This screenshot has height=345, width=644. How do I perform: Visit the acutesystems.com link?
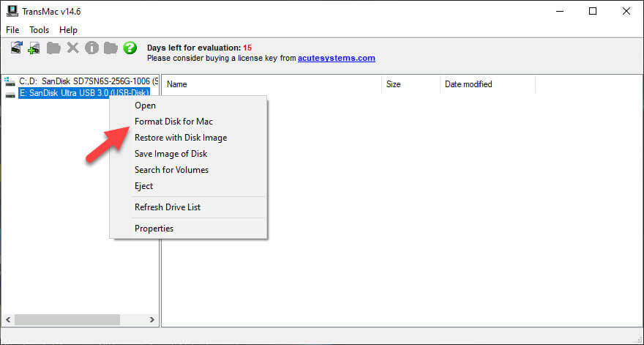(336, 58)
